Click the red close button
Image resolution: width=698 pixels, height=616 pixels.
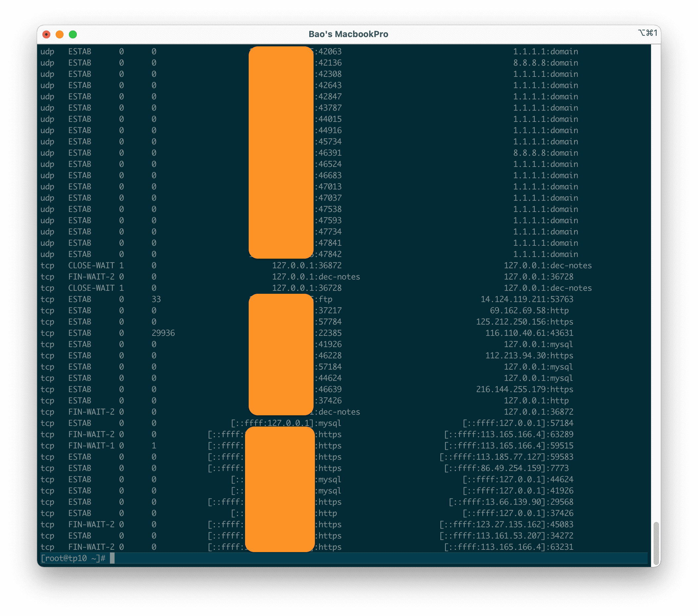[x=47, y=34]
